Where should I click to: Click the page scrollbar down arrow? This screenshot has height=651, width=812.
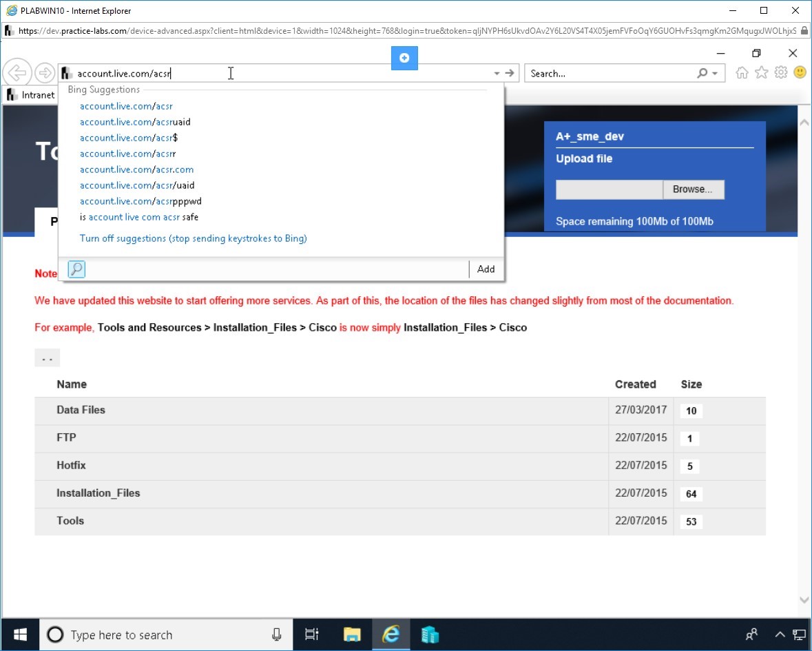[x=804, y=600]
